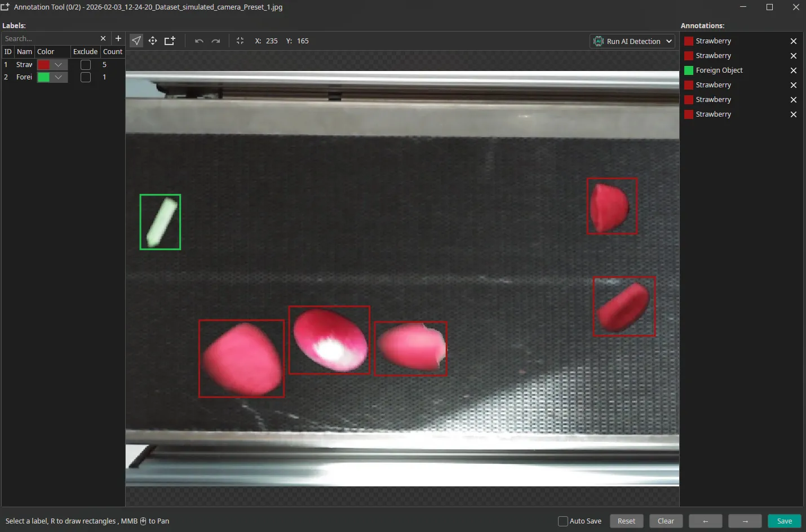This screenshot has width=806, height=532.
Task: Select the pointer/select tool in toolbar
Action: [x=136, y=41]
